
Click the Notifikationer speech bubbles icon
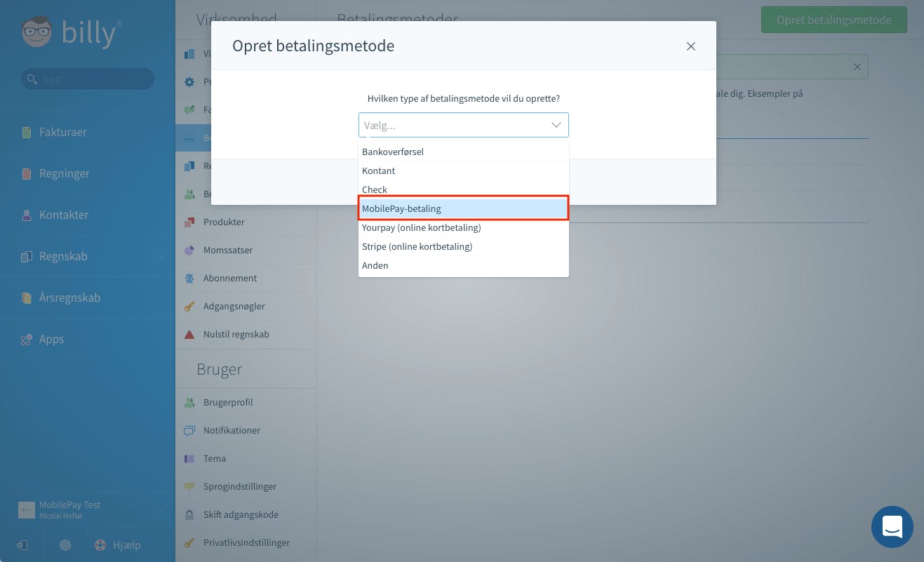click(x=189, y=431)
